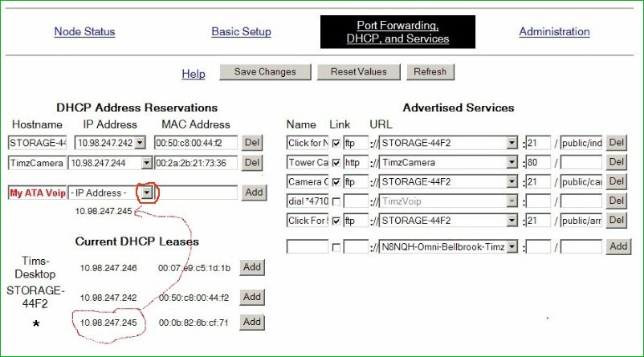Expand the N8NQH-Omni-Bellbrook host dropdown
The width and height of the screenshot is (644, 357).
[512, 247]
